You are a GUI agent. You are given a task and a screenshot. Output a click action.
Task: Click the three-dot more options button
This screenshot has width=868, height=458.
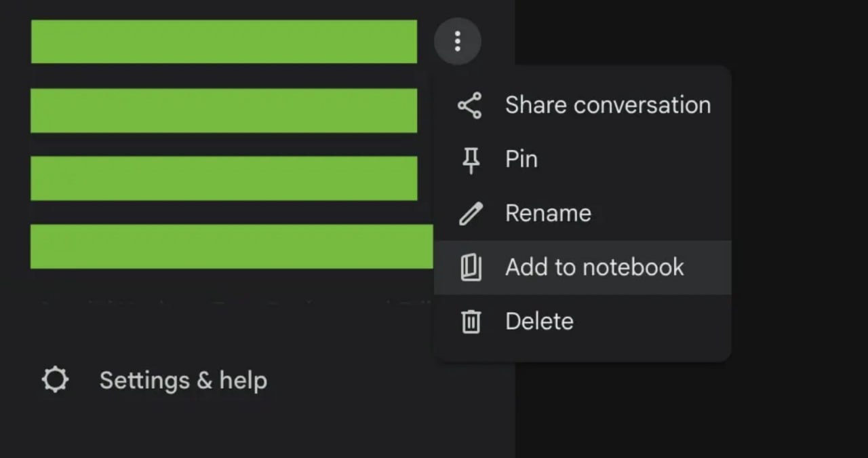click(458, 41)
